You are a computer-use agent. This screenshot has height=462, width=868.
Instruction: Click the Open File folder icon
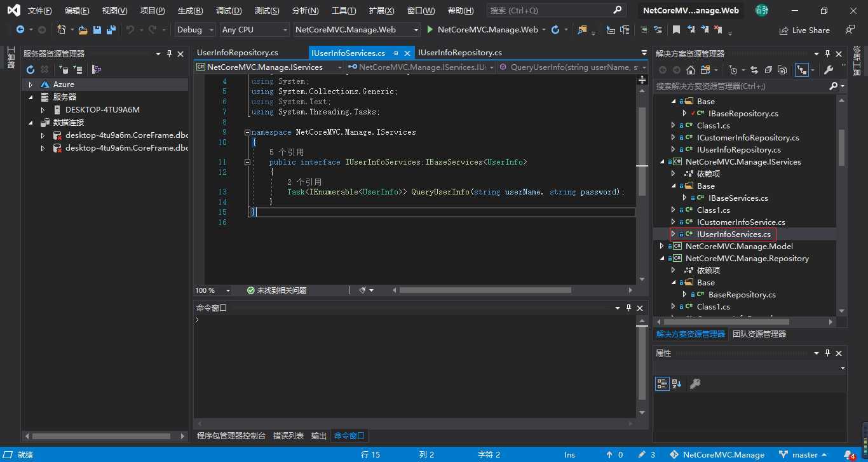tap(83, 30)
